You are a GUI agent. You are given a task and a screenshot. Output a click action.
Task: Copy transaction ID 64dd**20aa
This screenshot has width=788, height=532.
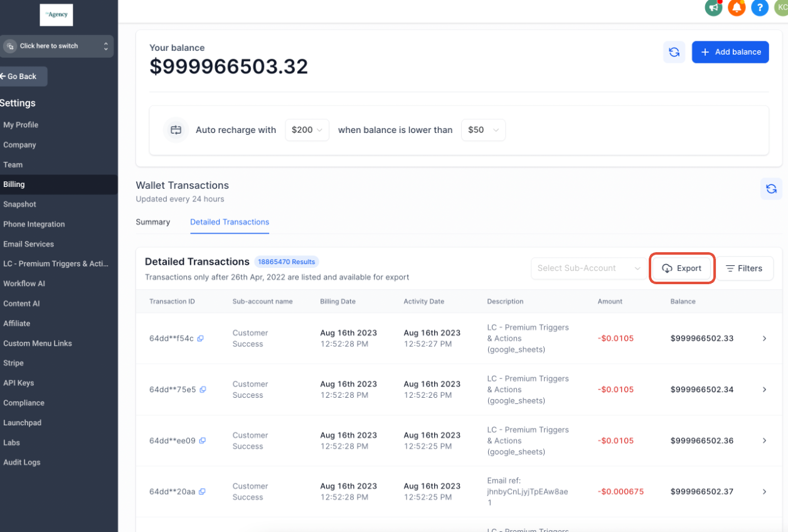tap(202, 492)
